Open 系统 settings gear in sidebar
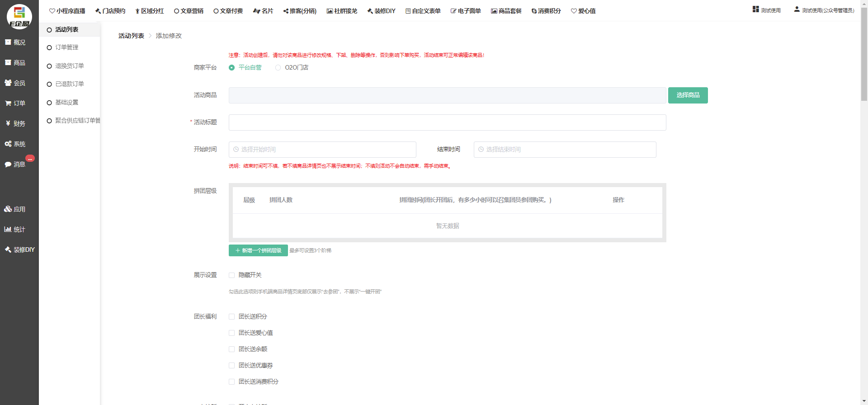Screen dimensions: 868x405 (15, 144)
